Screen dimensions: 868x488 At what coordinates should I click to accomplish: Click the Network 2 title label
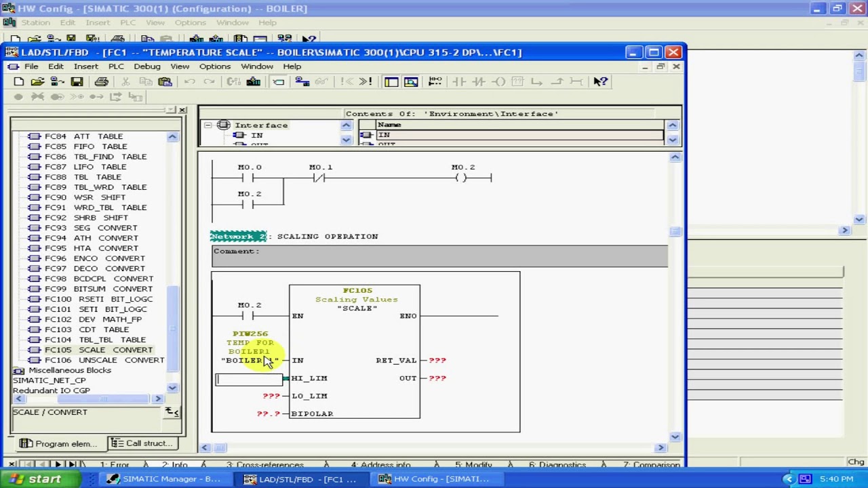tap(238, 237)
